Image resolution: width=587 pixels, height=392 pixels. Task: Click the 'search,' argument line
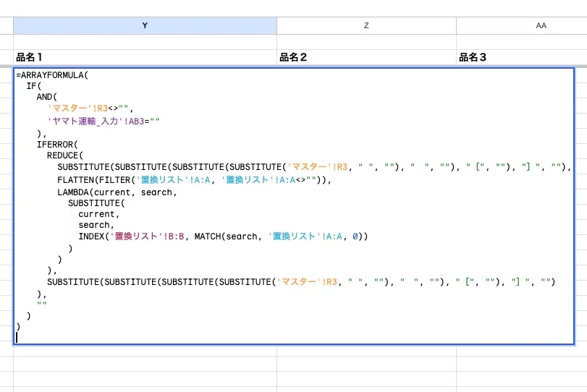(x=96, y=225)
